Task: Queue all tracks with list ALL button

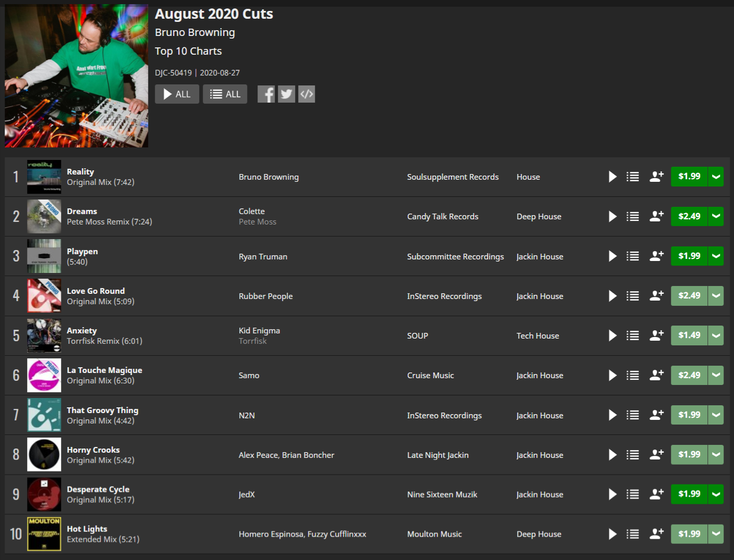Action: (225, 94)
